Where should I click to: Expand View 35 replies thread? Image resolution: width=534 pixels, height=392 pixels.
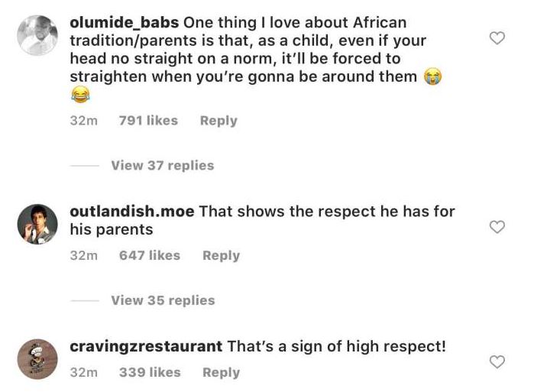click(x=163, y=300)
